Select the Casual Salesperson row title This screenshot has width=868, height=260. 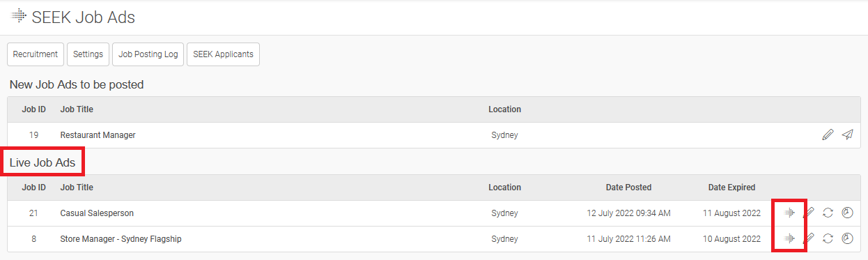click(x=97, y=213)
